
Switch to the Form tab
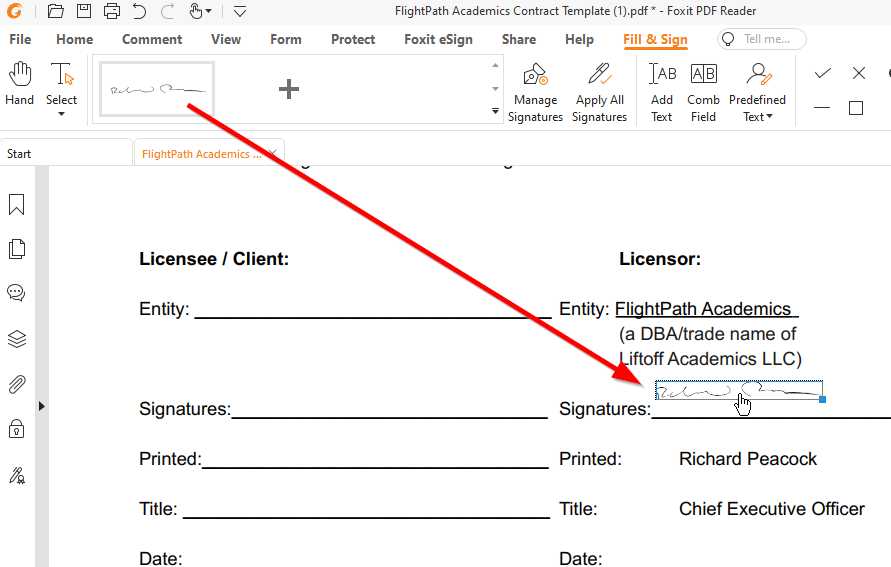pos(286,39)
